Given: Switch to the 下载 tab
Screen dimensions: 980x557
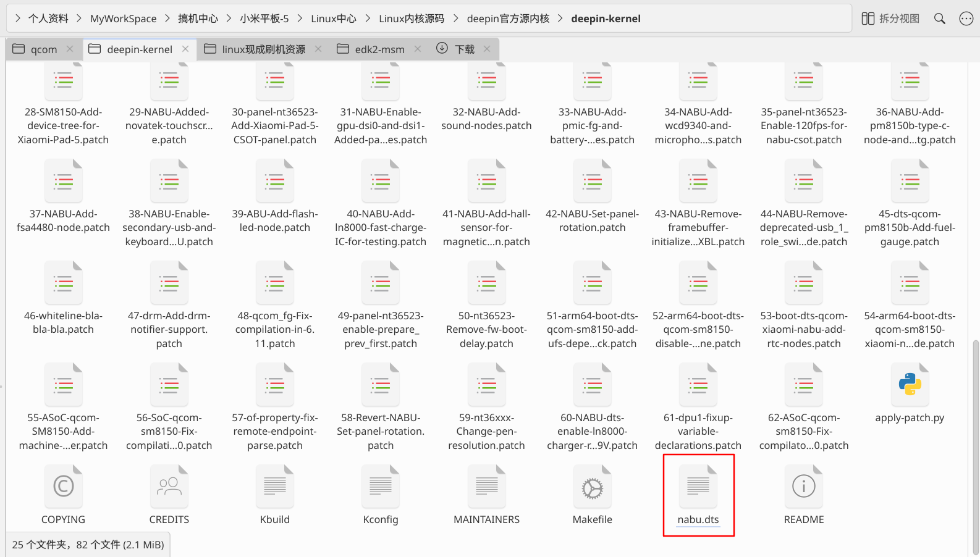Looking at the screenshot, I should click(464, 49).
